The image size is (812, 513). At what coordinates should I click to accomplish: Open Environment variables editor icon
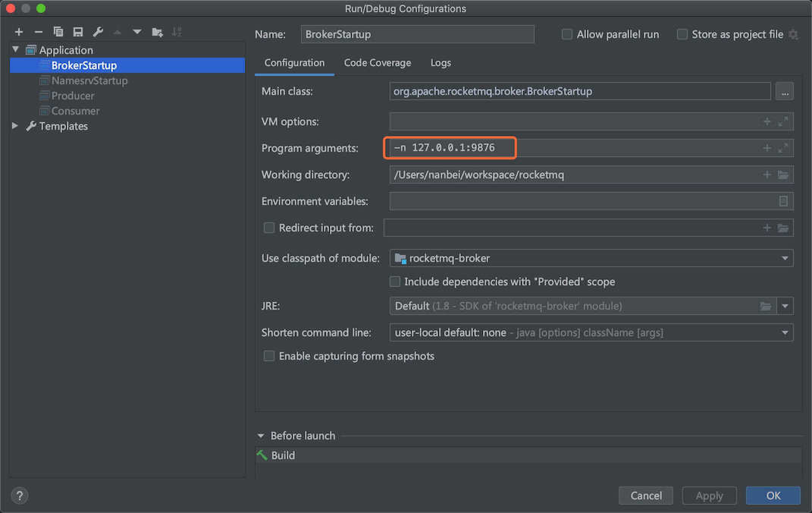(x=783, y=201)
